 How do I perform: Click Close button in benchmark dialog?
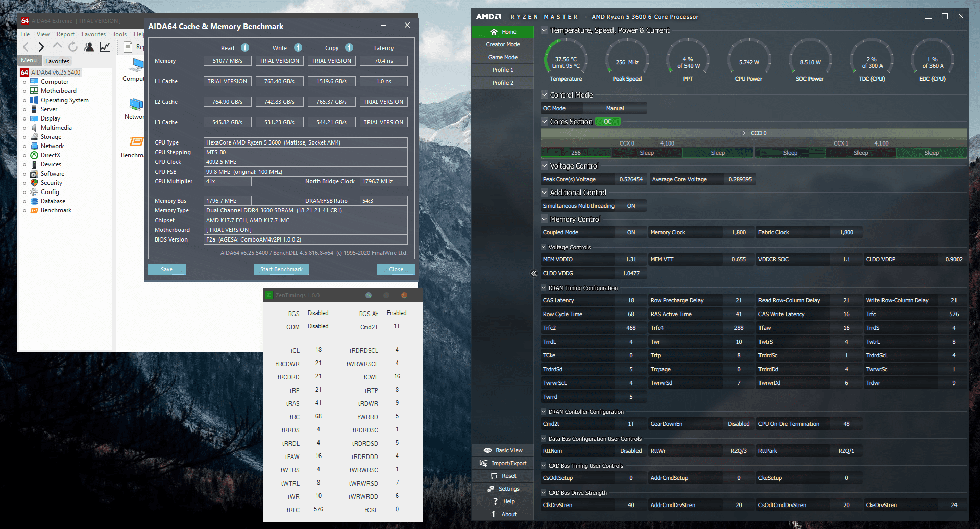pyautogui.click(x=396, y=269)
